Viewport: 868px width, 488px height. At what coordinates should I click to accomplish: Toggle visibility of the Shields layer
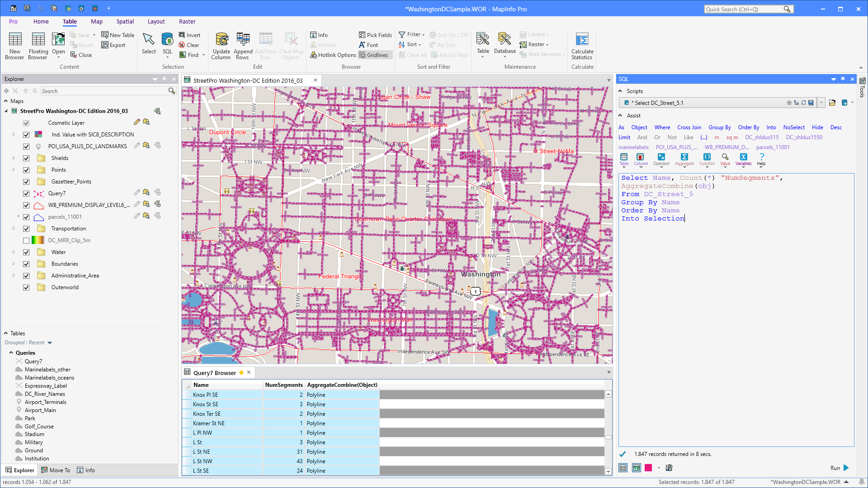click(26, 158)
